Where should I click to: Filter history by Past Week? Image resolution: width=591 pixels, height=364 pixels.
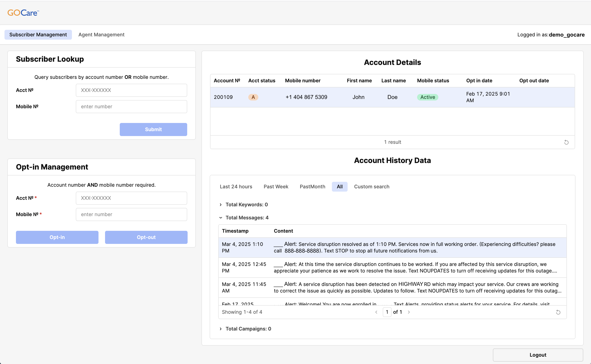(276, 186)
